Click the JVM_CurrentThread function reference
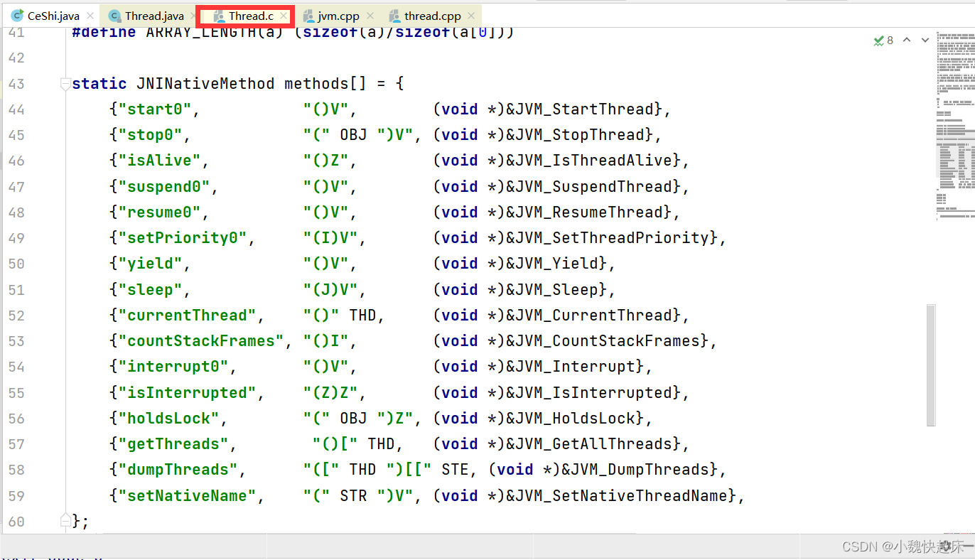Screen dimensions: 975x560 [593, 316]
